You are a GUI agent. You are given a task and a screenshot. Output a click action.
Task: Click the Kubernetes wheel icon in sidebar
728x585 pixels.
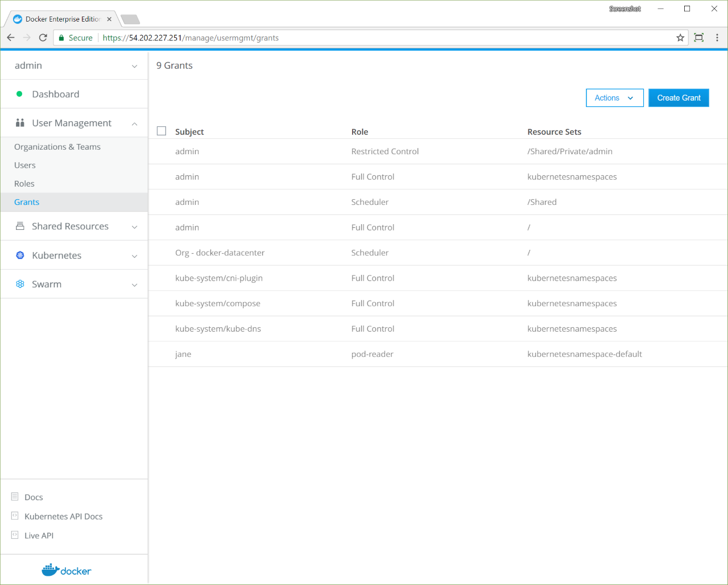[x=20, y=256]
